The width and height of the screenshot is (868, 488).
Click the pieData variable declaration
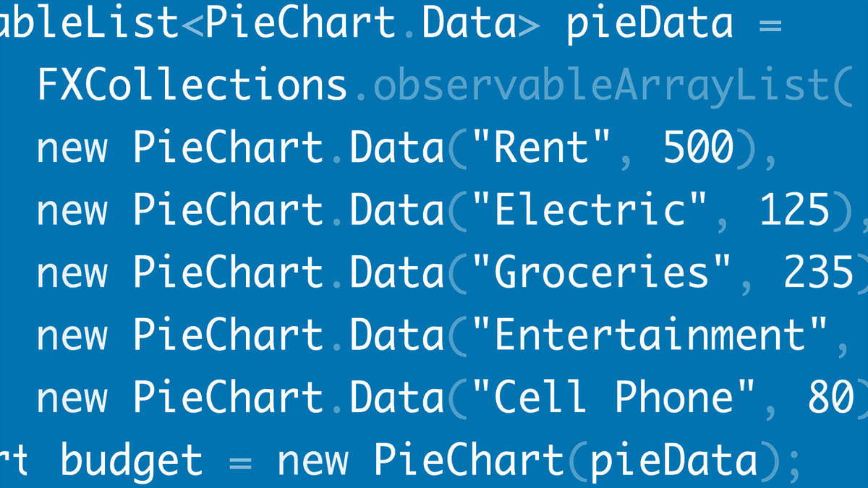(x=650, y=23)
